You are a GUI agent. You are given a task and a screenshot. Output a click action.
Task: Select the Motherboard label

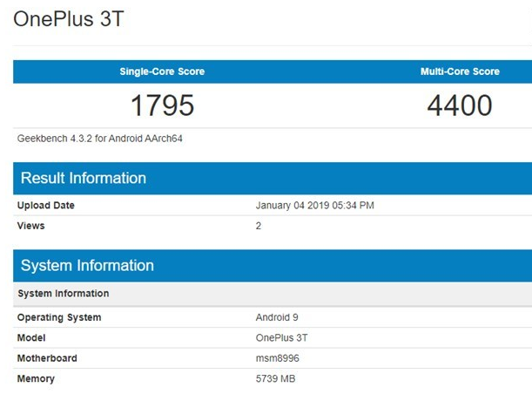[47, 358]
